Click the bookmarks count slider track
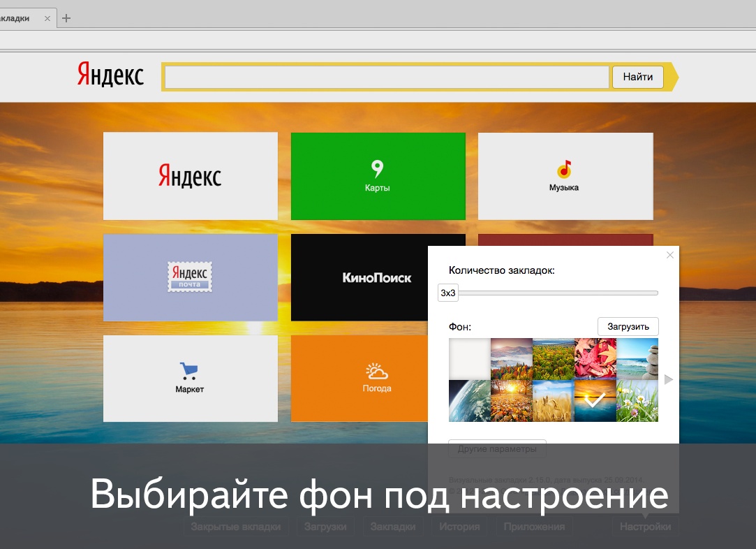 (558, 293)
